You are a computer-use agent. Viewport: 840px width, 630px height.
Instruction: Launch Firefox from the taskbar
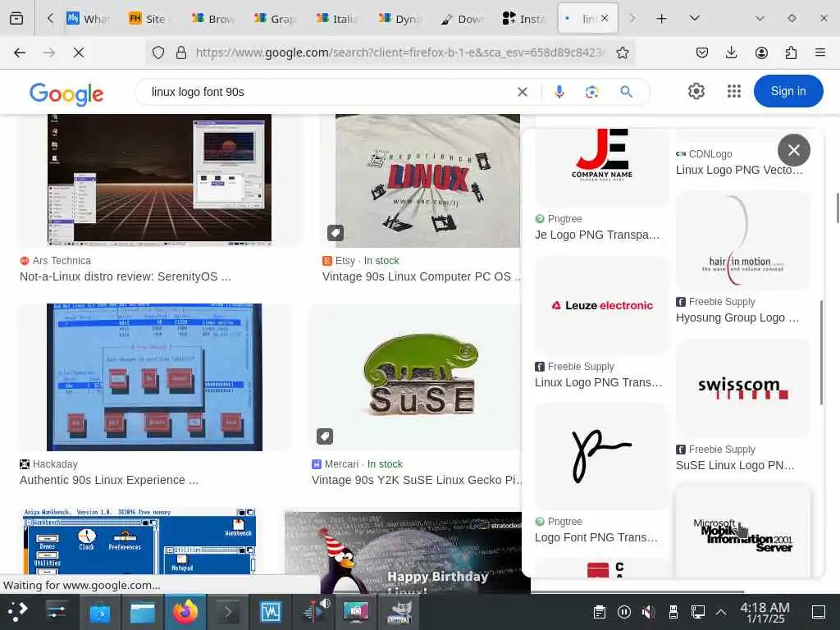point(185,611)
